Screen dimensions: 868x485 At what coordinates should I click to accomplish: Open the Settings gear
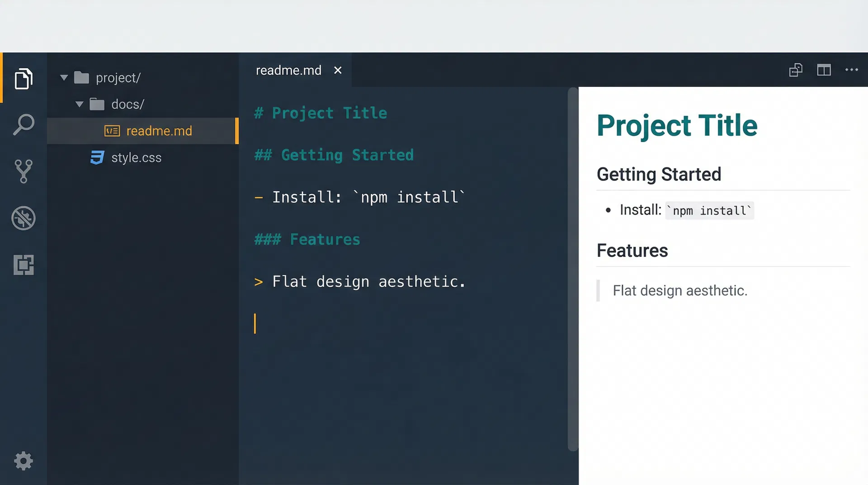coord(24,461)
